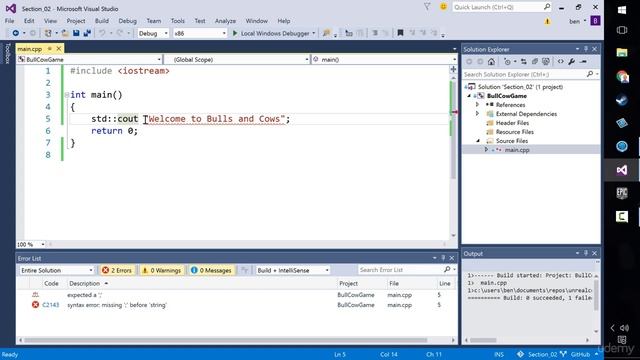Toggle the 0 Messages filter button
The width and height of the screenshot is (640, 360).
click(211, 270)
